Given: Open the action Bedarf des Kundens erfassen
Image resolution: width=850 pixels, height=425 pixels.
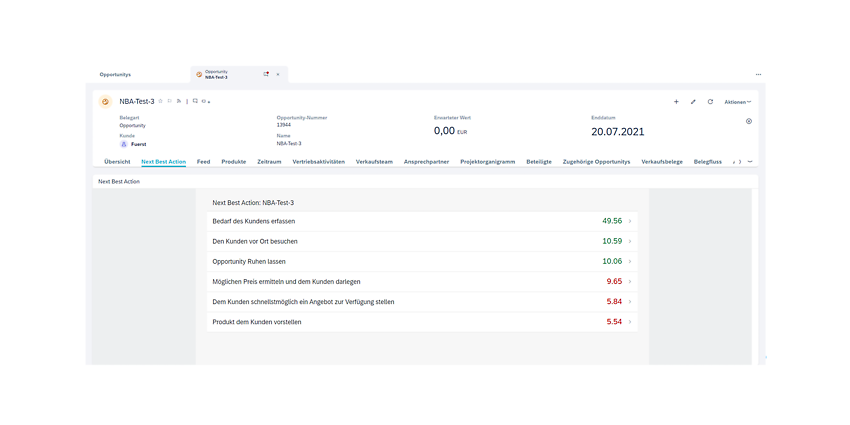Looking at the screenshot, I should (422, 221).
